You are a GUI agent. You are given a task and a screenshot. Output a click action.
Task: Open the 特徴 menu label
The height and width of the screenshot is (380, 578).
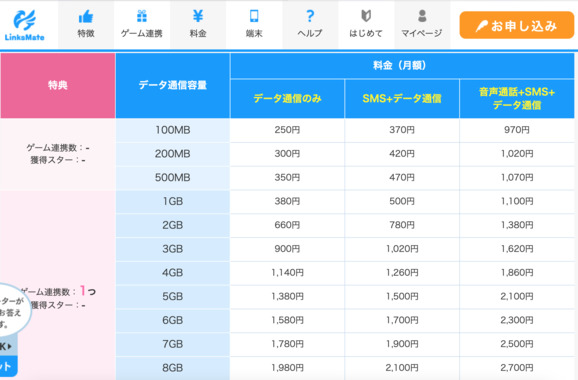pos(86,33)
